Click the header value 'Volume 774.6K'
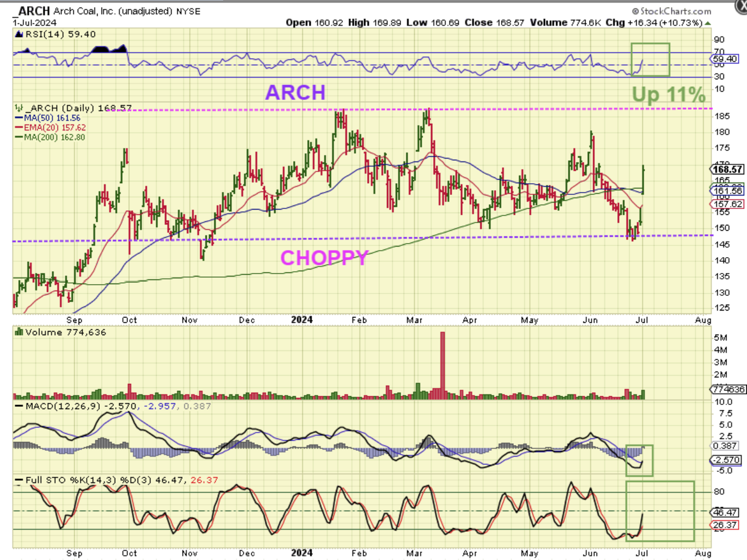Screen dimensions: 747x560 (x=565, y=23)
